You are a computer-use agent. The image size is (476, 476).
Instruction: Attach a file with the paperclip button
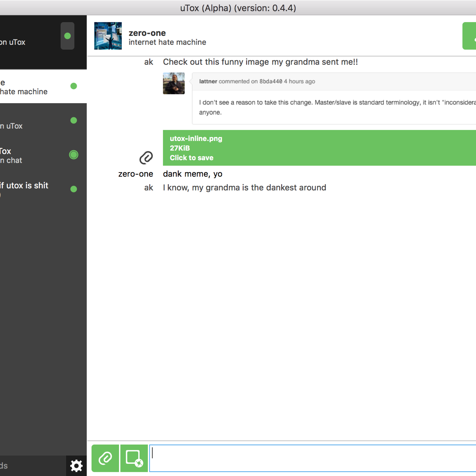pyautogui.click(x=105, y=458)
